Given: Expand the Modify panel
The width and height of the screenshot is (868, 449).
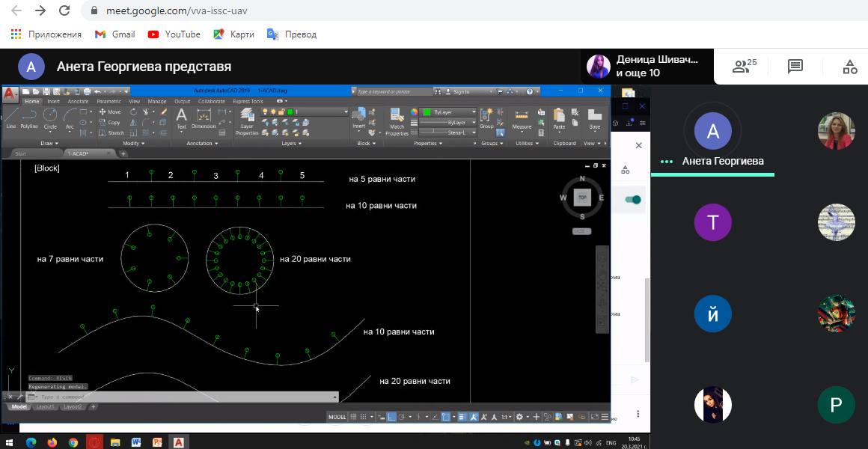Looking at the screenshot, I should pyautogui.click(x=133, y=144).
